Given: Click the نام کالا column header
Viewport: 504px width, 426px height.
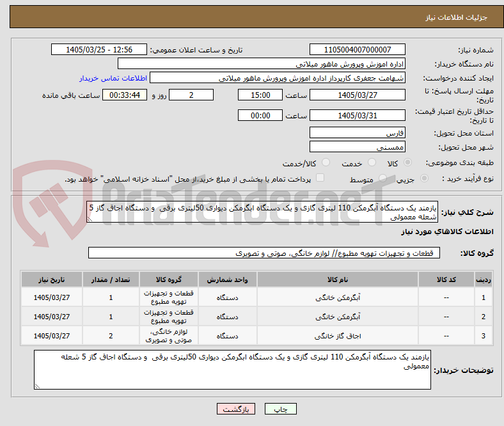Looking at the screenshot, I should [338, 280].
